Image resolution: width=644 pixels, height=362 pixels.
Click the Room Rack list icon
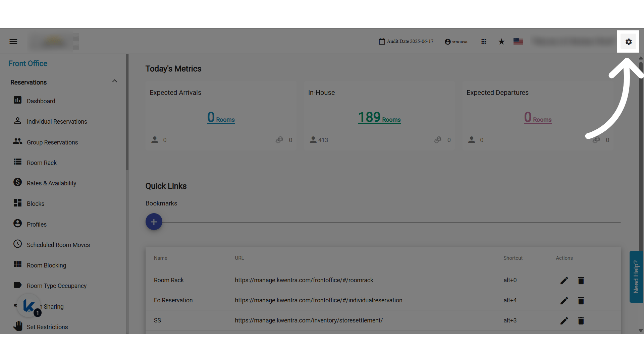[x=17, y=162]
